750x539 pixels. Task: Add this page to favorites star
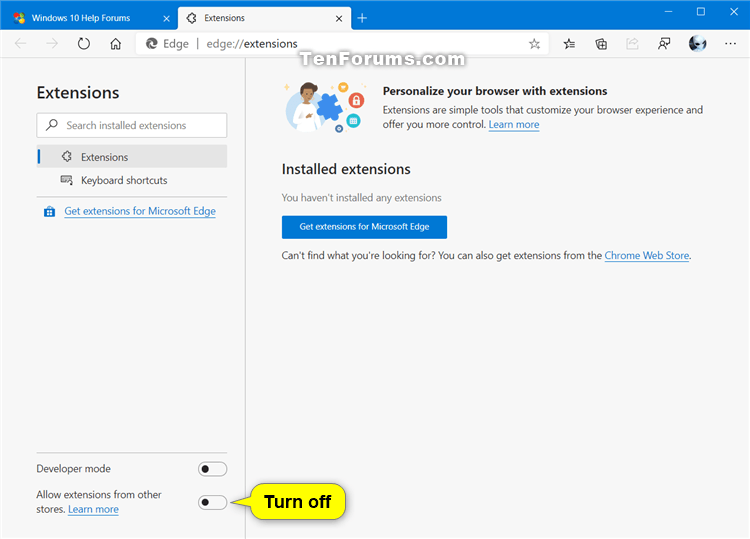click(534, 44)
